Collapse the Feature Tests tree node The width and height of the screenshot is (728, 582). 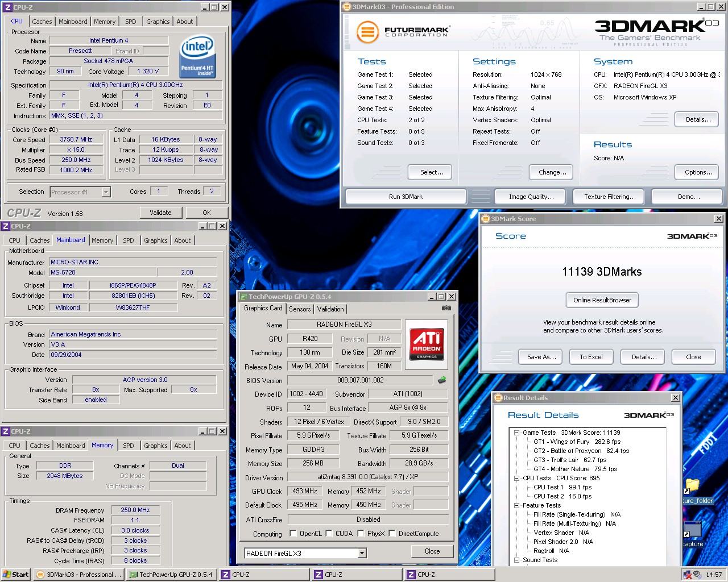(x=517, y=505)
